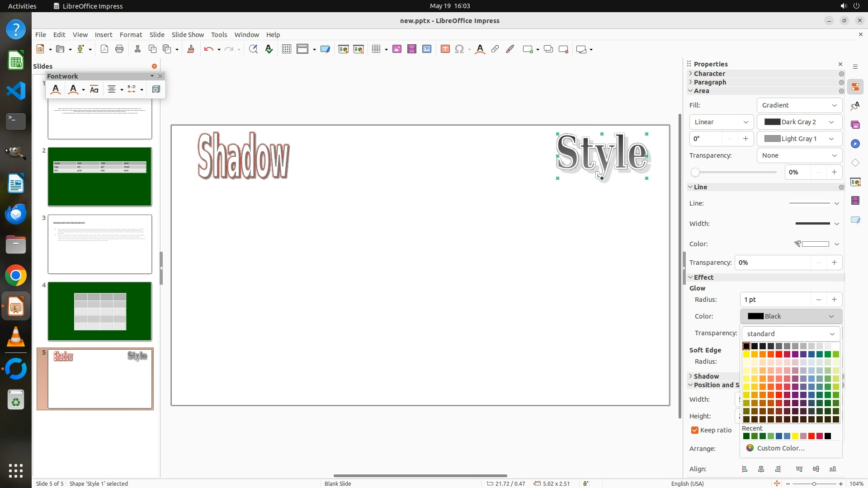This screenshot has height=488, width=868.
Task: Open the Format menu
Action: [x=131, y=35]
